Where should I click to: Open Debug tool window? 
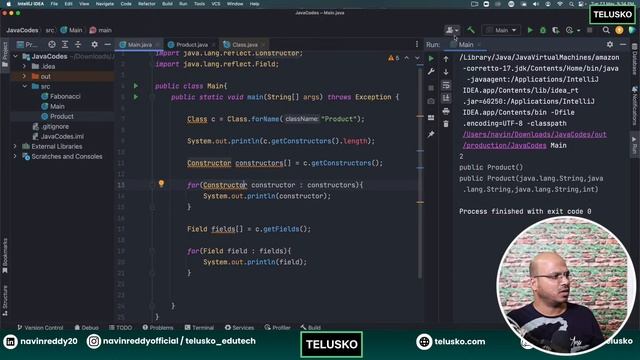point(87,327)
